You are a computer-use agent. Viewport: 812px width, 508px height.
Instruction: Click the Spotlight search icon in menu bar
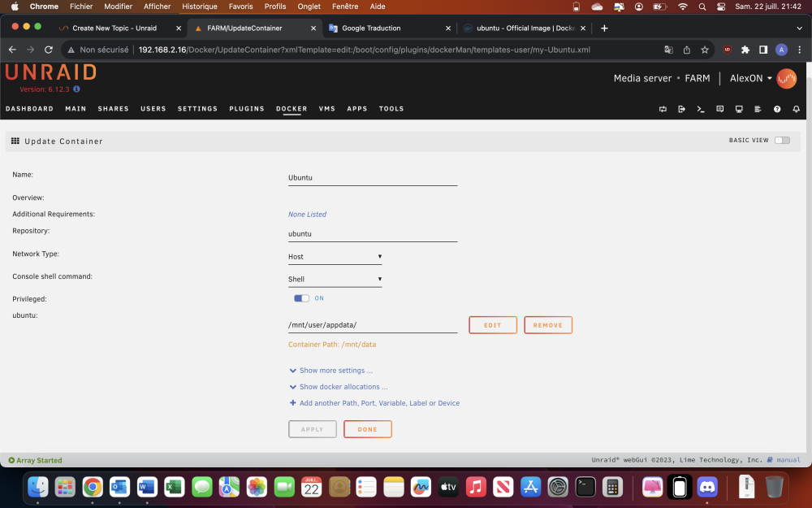click(x=702, y=7)
